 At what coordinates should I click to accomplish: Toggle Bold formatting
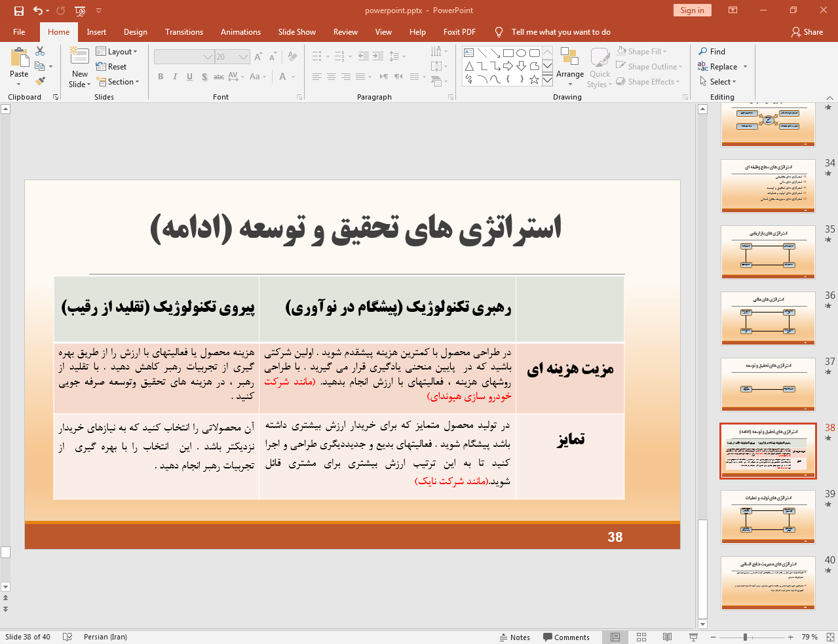click(x=161, y=77)
